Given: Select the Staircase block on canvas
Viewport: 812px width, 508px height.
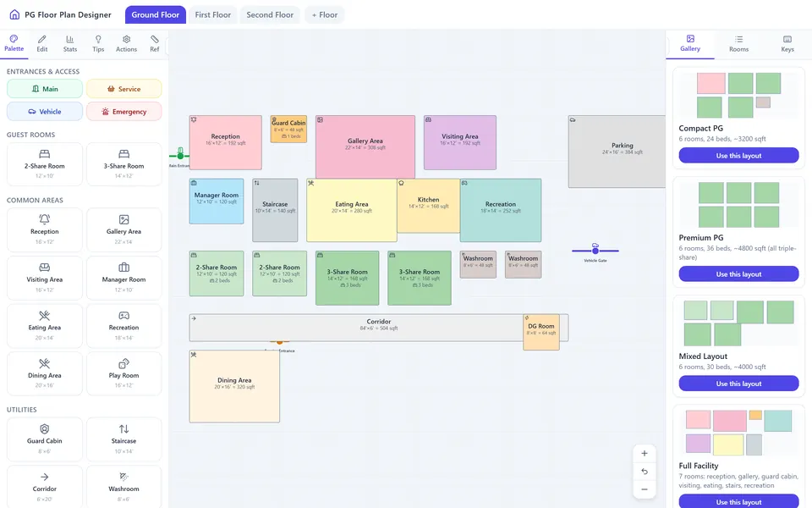Looking at the screenshot, I should [275, 211].
